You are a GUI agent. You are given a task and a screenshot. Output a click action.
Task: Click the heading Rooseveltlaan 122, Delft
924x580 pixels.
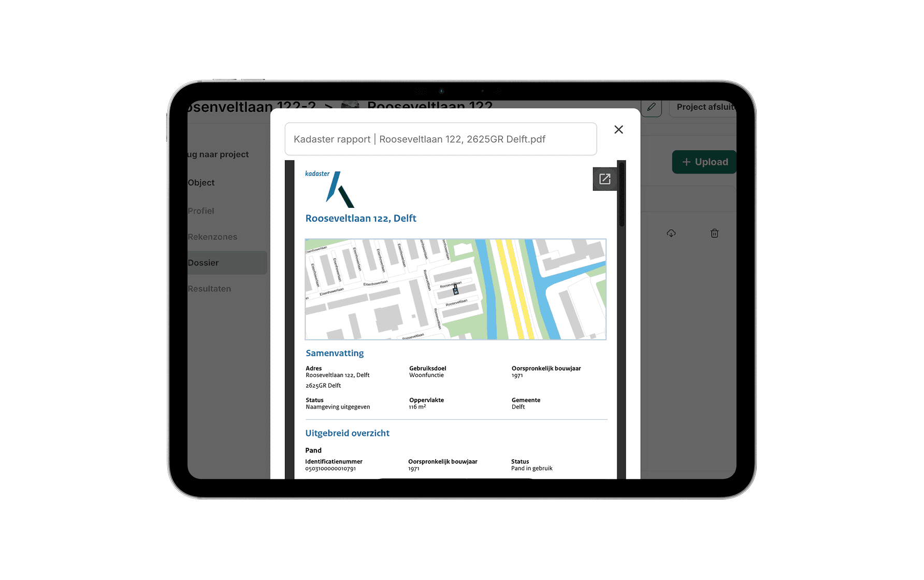pos(360,218)
